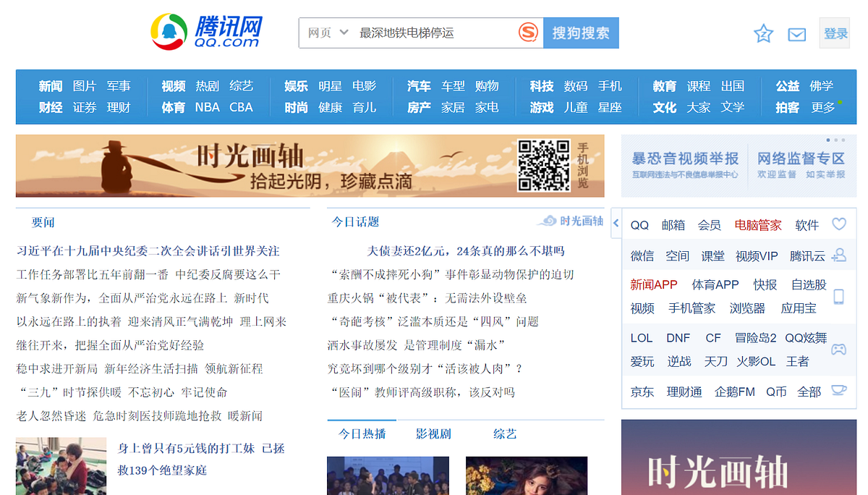Viewport: 868px width, 495px height.
Task: Switch to the 综艺 tab below 今日话题
Action: (505, 433)
